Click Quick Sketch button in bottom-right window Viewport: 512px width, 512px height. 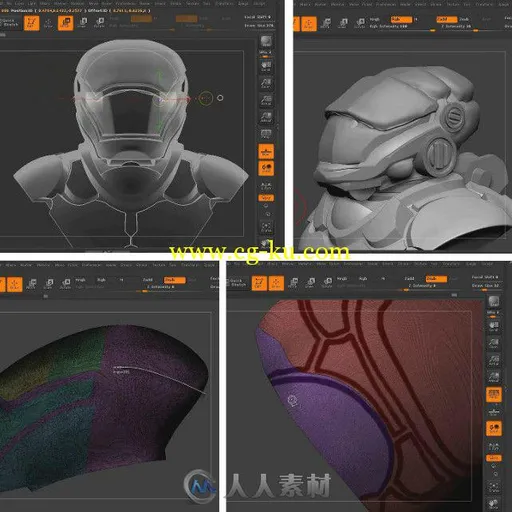click(236, 283)
